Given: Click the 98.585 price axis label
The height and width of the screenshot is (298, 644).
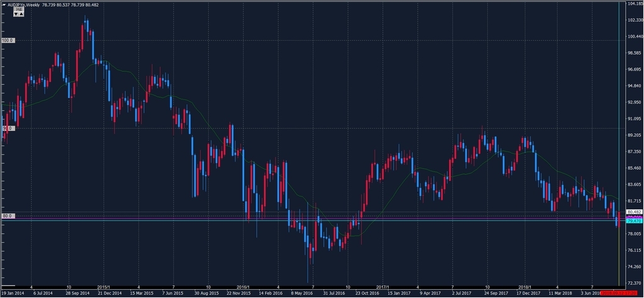Looking at the screenshot, I should tap(634, 53).
